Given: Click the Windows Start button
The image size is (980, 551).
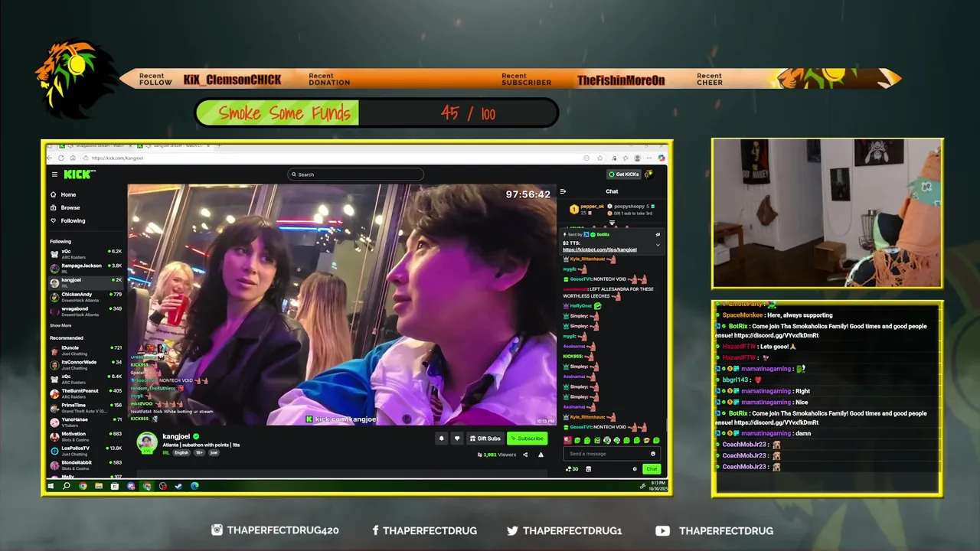Looking at the screenshot, I should tap(51, 486).
